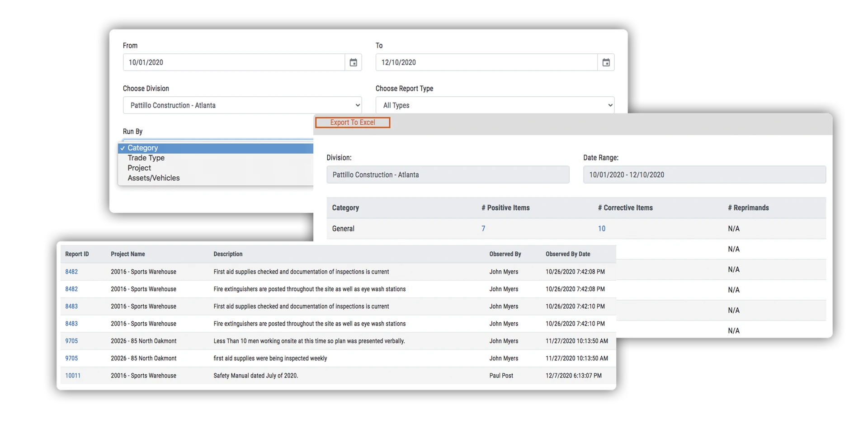868x434 pixels.
Task: Click the General category cell
Action: coord(343,229)
